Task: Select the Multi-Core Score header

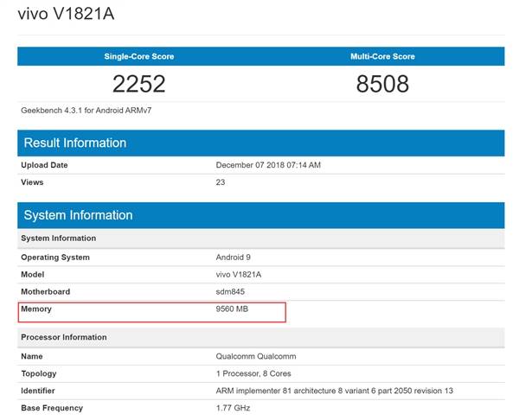Action: tap(383, 56)
